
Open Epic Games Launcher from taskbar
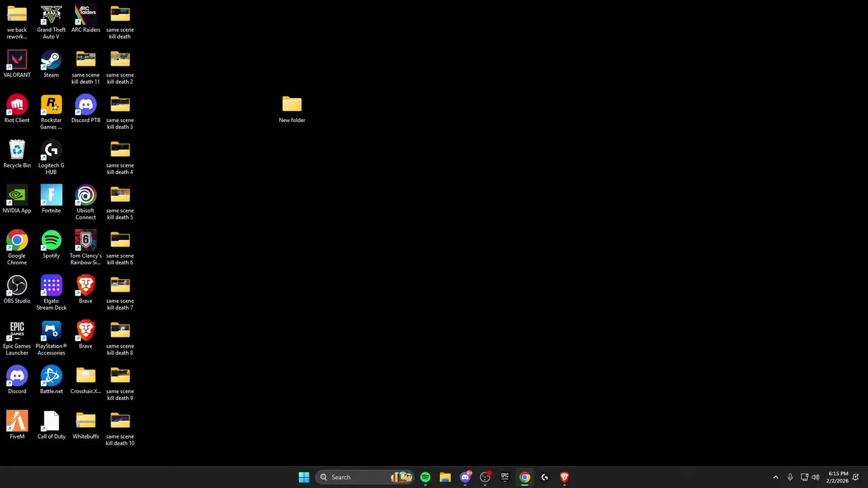pyautogui.click(x=505, y=477)
